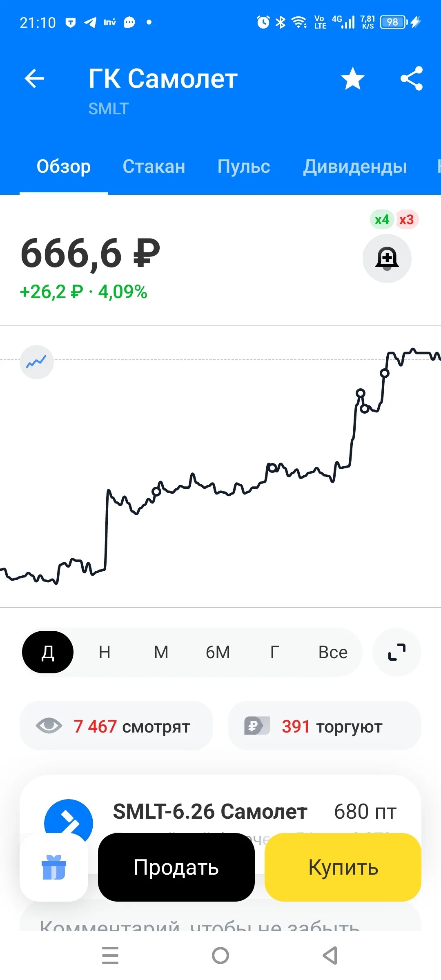Expand chart to fullscreen
441x980 pixels.
pyautogui.click(x=396, y=652)
